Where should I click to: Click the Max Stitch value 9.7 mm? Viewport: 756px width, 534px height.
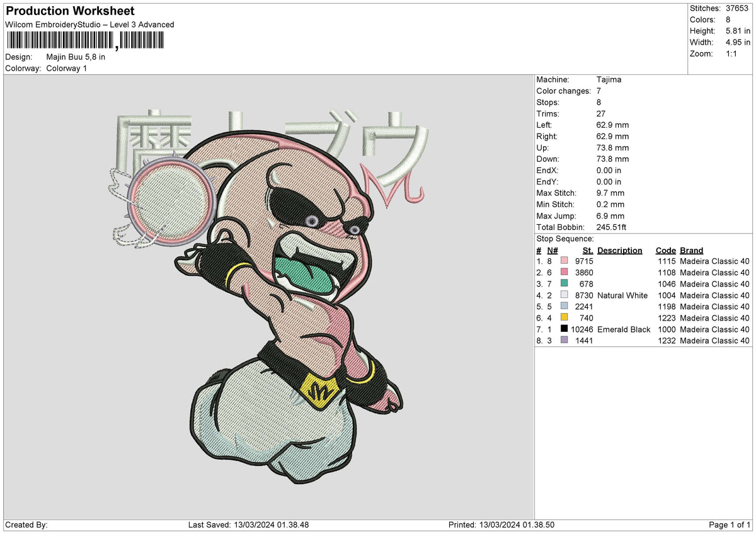[x=610, y=193]
